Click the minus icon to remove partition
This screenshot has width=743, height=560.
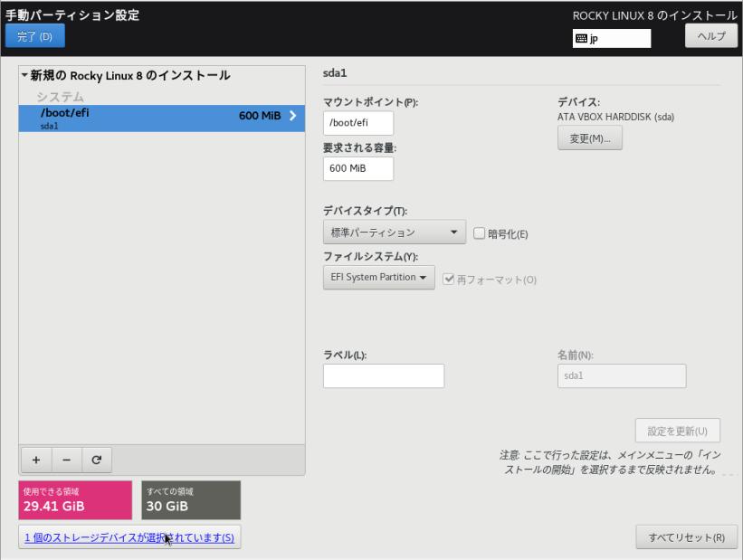[x=66, y=460]
